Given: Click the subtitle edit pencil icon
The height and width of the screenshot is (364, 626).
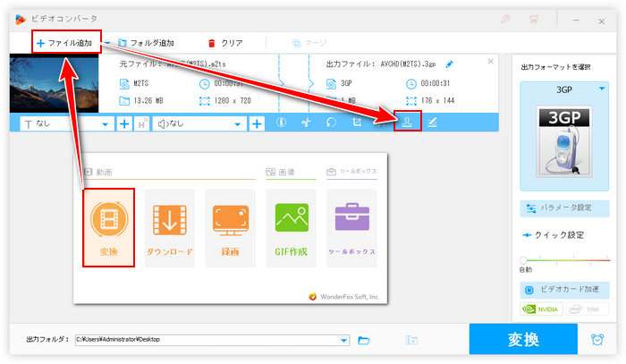Looking at the screenshot, I should tap(432, 123).
